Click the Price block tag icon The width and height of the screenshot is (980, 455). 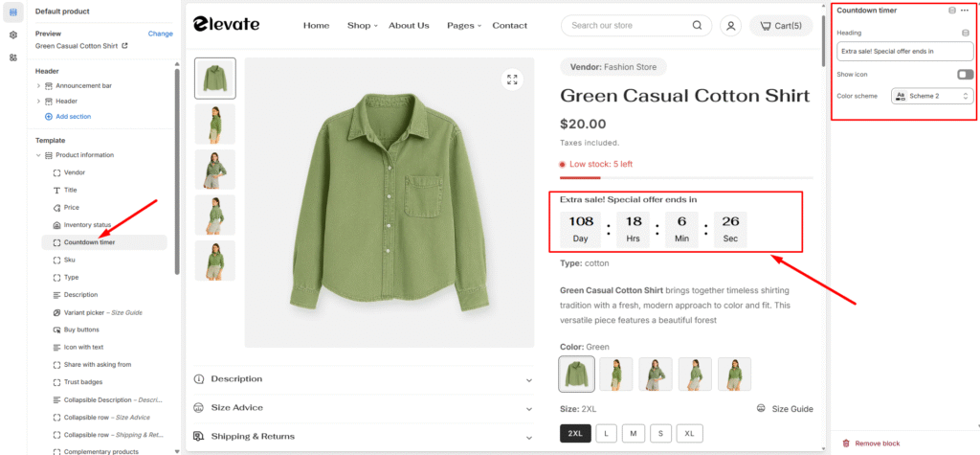coord(56,207)
